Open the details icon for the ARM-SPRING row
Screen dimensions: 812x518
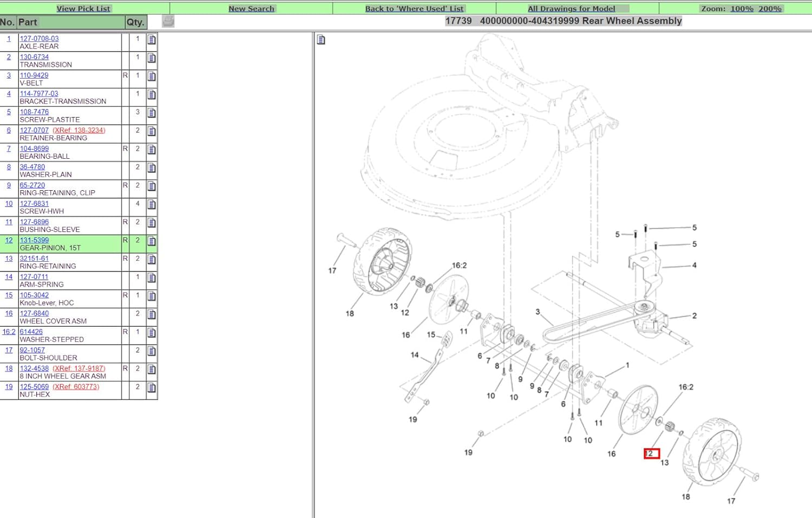pos(152,278)
